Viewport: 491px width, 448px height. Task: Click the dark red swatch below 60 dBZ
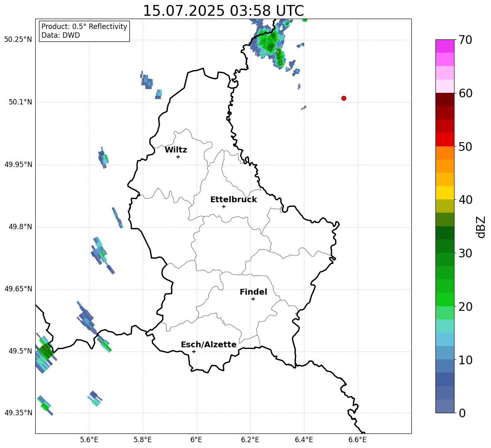445,99
